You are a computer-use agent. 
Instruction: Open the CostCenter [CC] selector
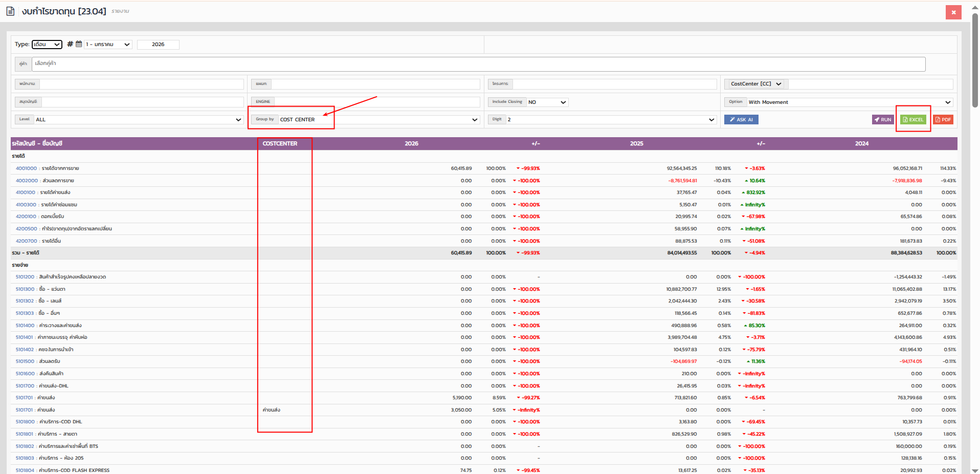(x=756, y=84)
